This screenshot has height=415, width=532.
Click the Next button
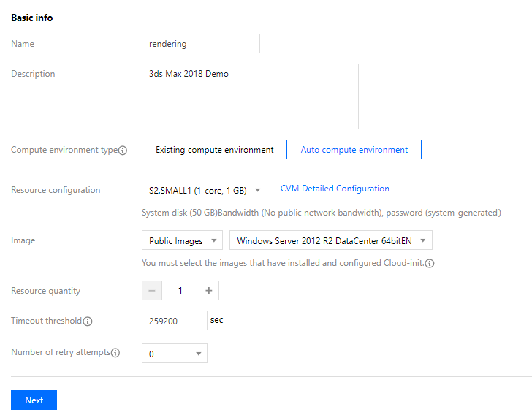34,400
